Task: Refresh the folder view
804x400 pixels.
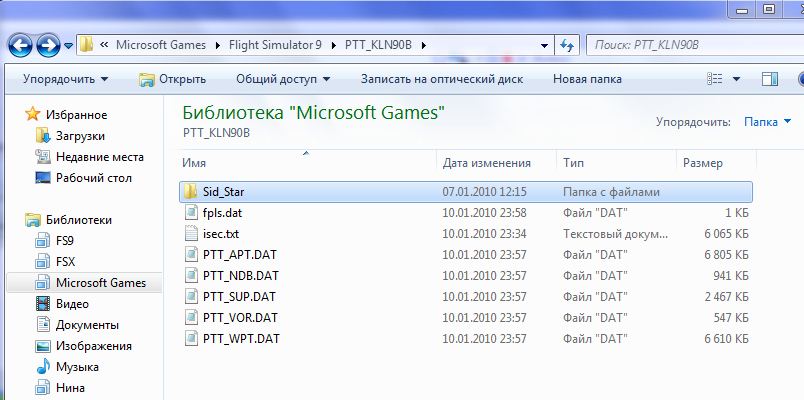Action: (567, 45)
